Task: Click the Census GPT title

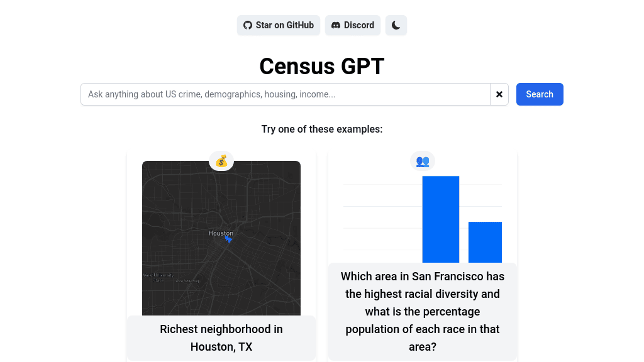Action: 321,66
